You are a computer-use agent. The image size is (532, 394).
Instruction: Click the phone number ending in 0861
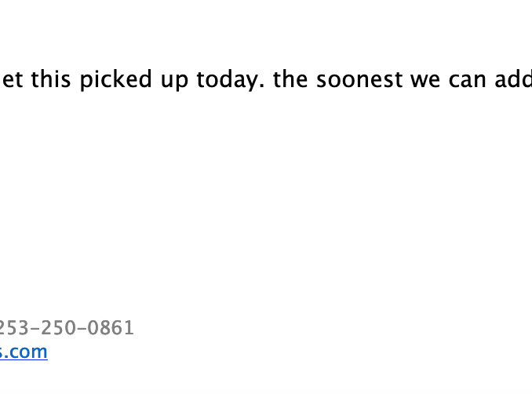coord(66,328)
